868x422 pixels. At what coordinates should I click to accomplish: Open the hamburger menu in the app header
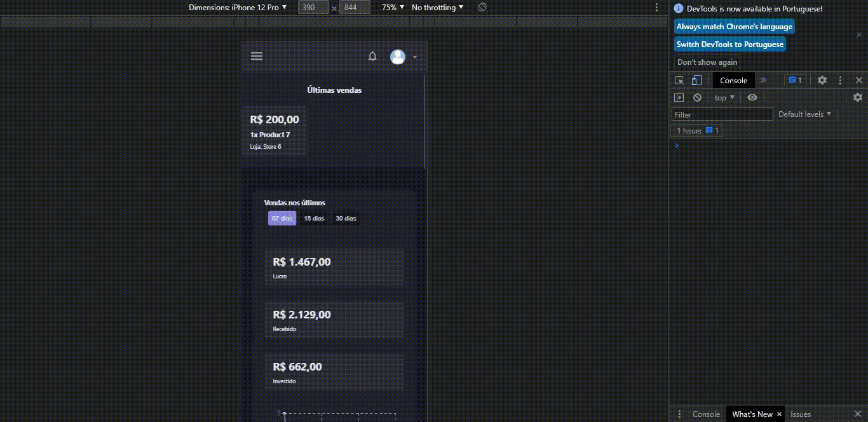(257, 57)
